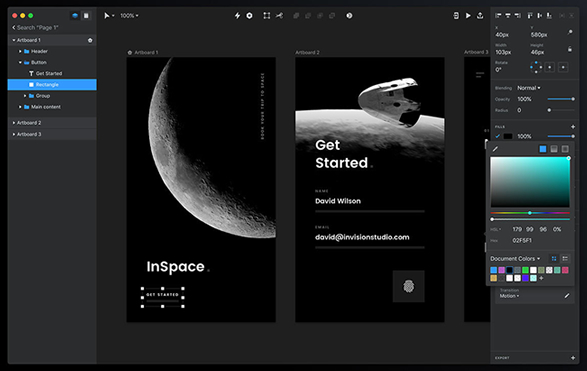Align selection to vertical middle

pos(539,16)
